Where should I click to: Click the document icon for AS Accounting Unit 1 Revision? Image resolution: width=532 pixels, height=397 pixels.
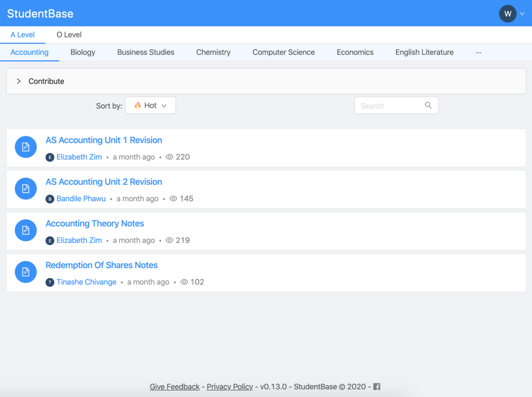[26, 147]
